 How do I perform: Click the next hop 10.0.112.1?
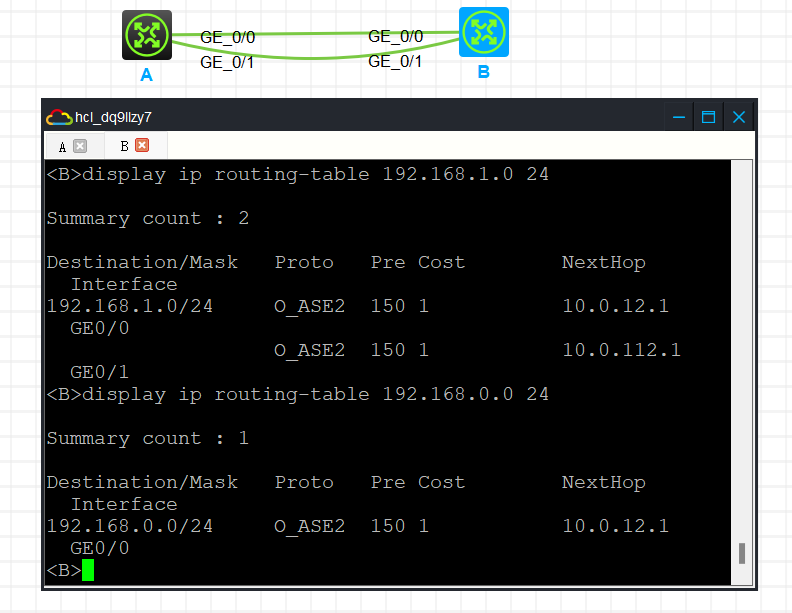(621, 350)
